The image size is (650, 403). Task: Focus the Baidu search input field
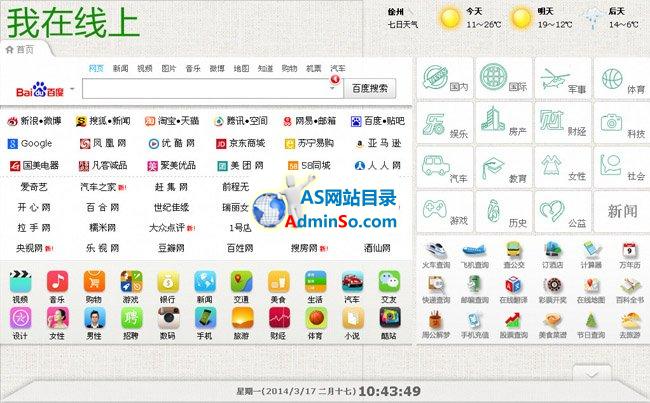coord(213,88)
